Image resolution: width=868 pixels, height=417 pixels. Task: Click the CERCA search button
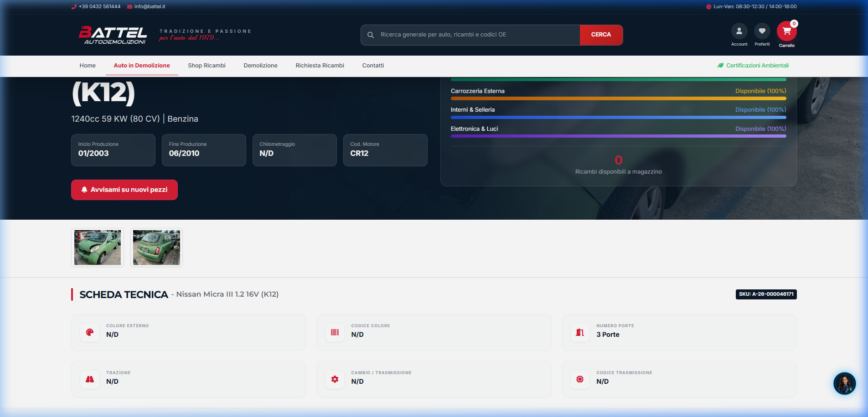pyautogui.click(x=601, y=35)
